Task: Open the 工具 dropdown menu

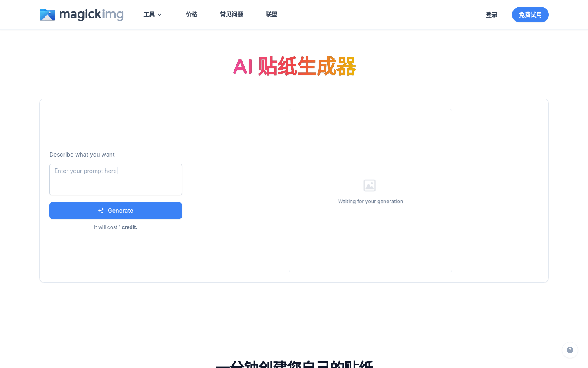Action: [x=152, y=15]
